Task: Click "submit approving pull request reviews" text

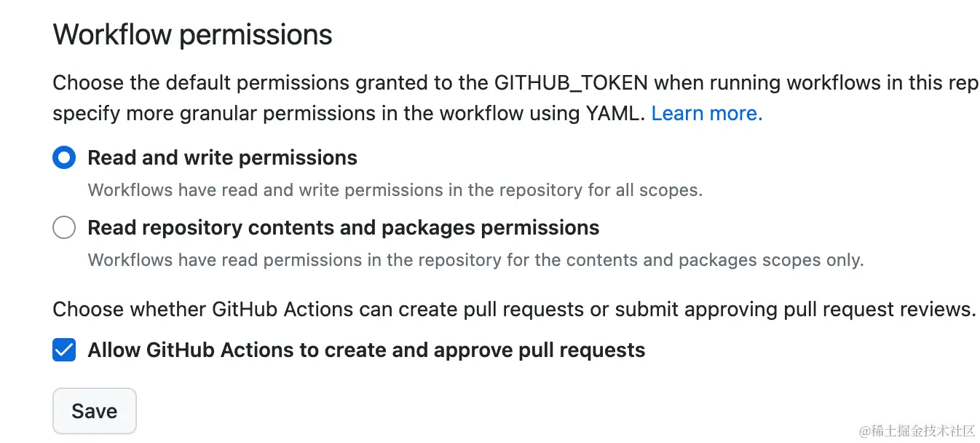Action: (x=796, y=310)
